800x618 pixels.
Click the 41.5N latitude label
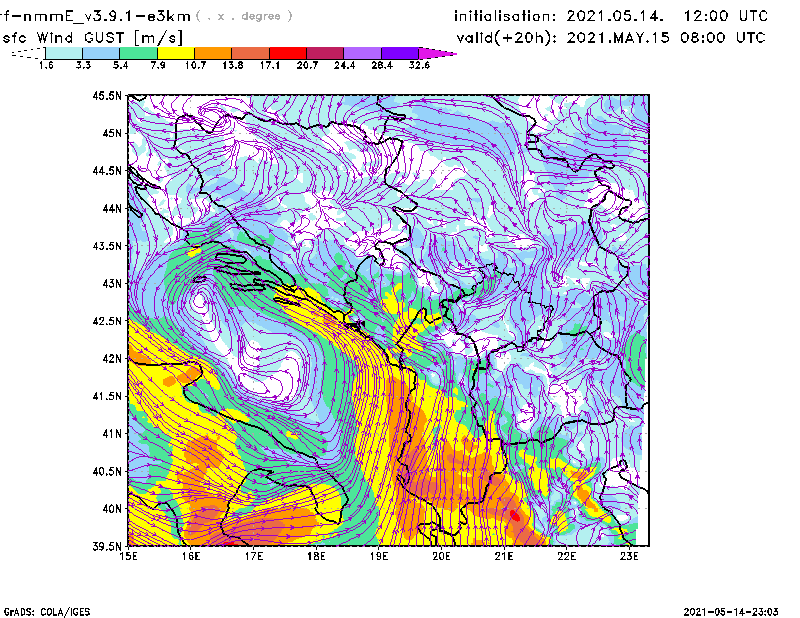coord(108,396)
